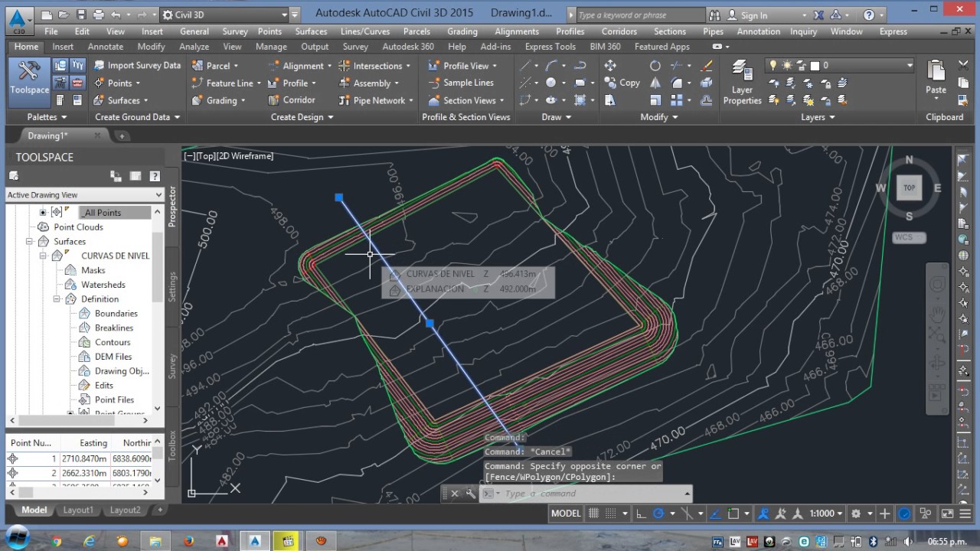
Task: Click the Alignment tool icon
Action: click(x=274, y=66)
